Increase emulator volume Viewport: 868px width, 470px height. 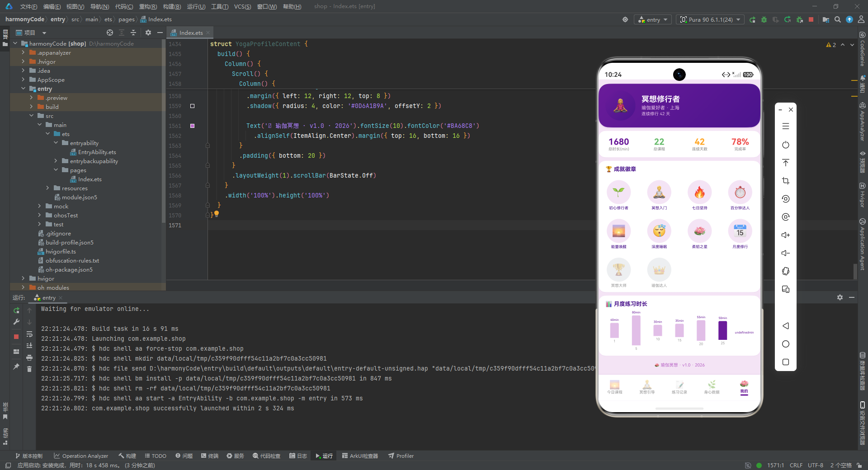[x=786, y=235]
